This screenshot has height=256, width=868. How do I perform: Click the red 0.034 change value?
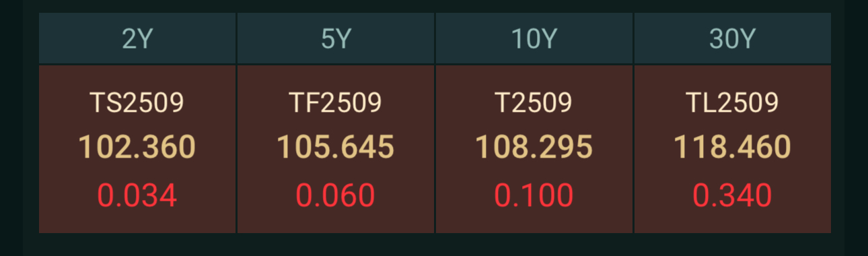click(x=137, y=195)
